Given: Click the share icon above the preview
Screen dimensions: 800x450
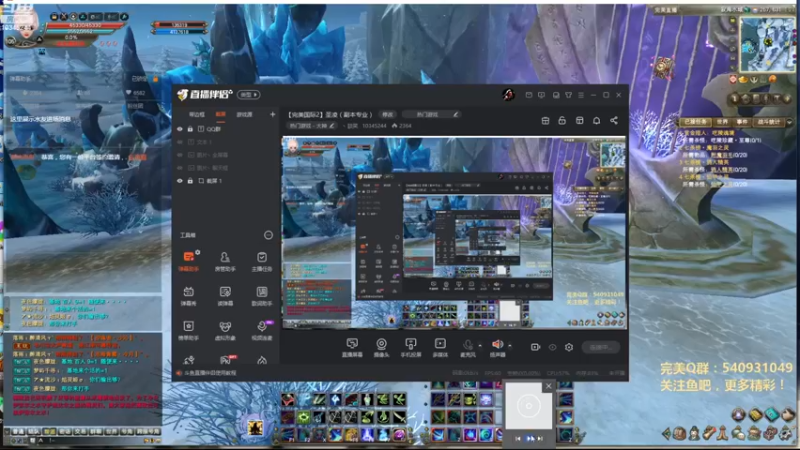Looking at the screenshot, I should (x=614, y=120).
